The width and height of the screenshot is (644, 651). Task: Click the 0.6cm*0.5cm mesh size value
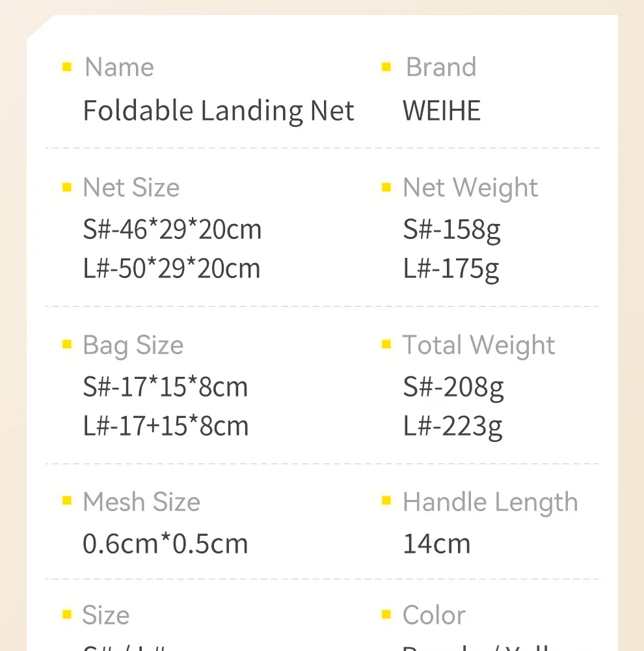pos(165,544)
